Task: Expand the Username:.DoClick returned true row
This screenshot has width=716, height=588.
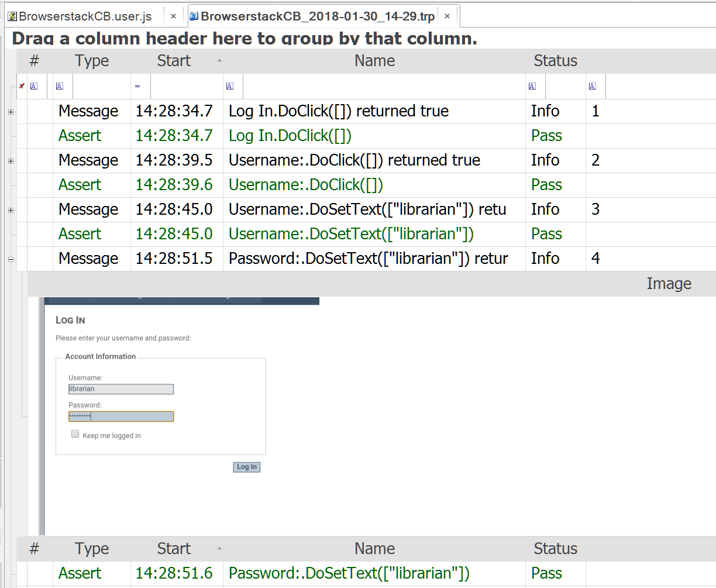Action: 11,161
